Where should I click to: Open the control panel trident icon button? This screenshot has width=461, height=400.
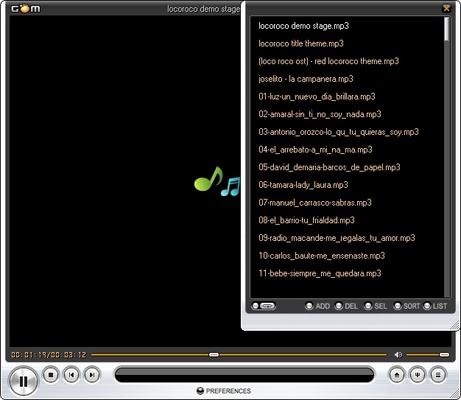click(x=417, y=375)
